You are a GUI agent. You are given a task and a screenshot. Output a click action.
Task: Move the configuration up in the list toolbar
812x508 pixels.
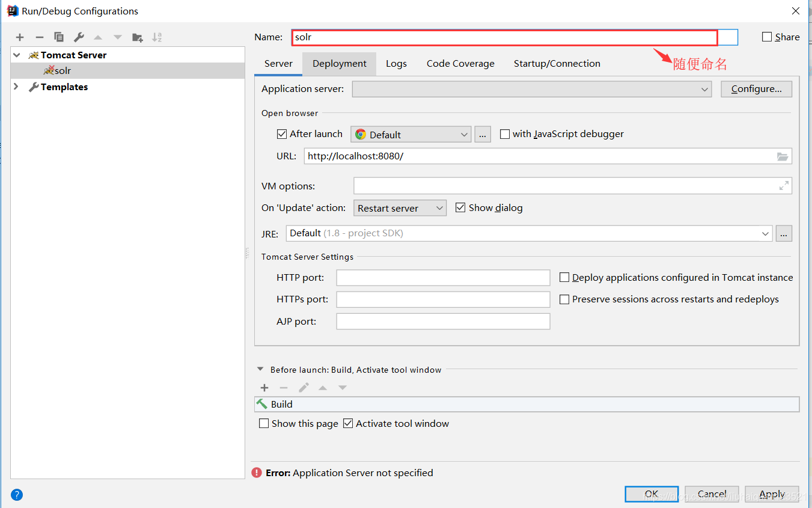[x=98, y=37]
